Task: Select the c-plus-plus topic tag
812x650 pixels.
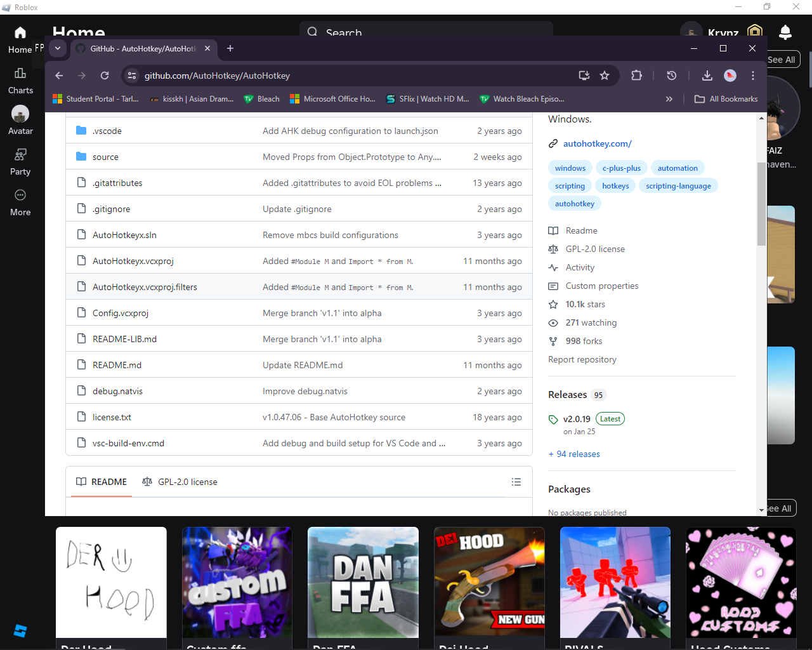Action: click(x=622, y=168)
